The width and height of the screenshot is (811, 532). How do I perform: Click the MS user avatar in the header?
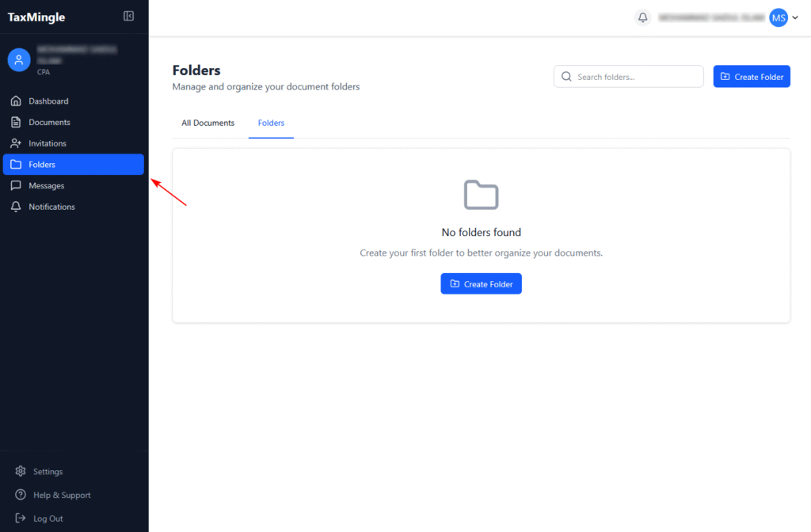[x=779, y=17]
